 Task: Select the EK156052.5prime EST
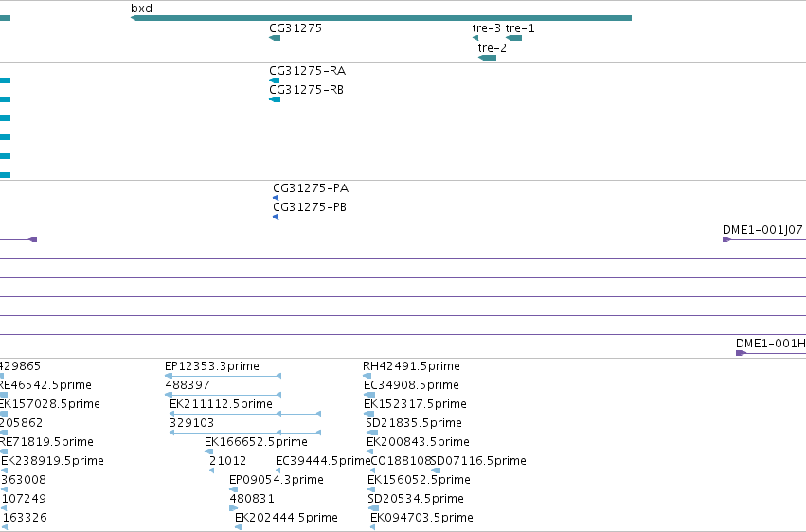click(371, 489)
